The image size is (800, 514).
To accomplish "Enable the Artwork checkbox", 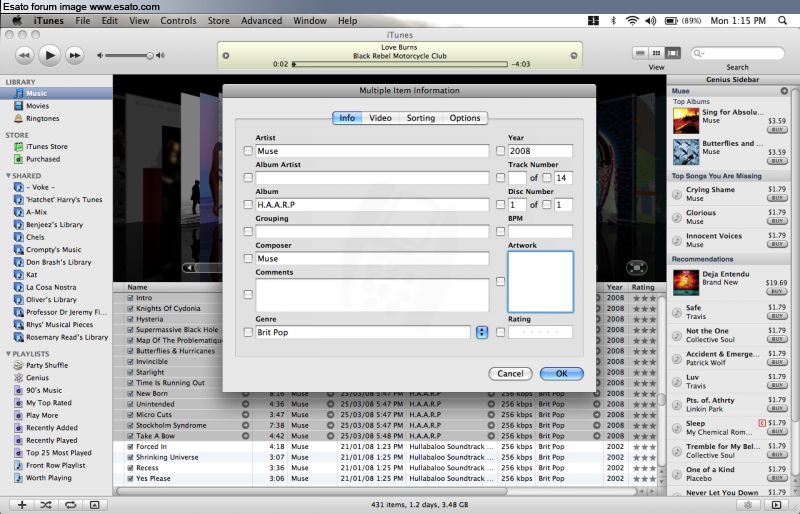I will click(501, 281).
